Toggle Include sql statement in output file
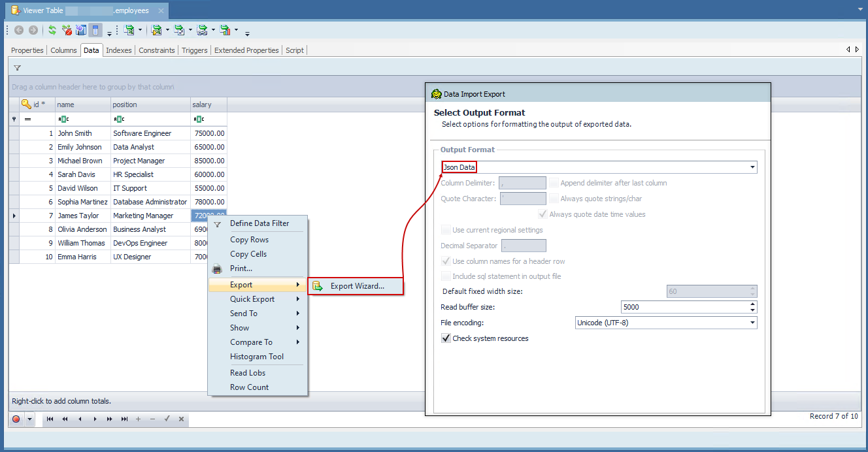This screenshot has width=868, height=452. [x=446, y=276]
